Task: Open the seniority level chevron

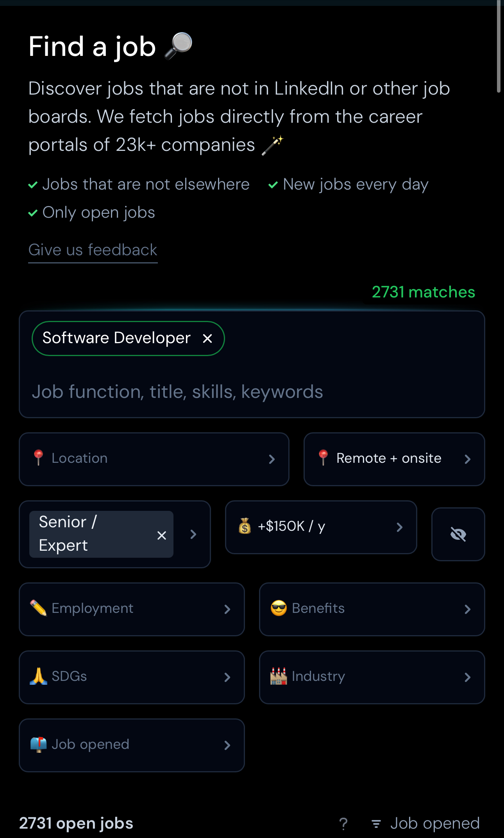Action: [x=193, y=534]
